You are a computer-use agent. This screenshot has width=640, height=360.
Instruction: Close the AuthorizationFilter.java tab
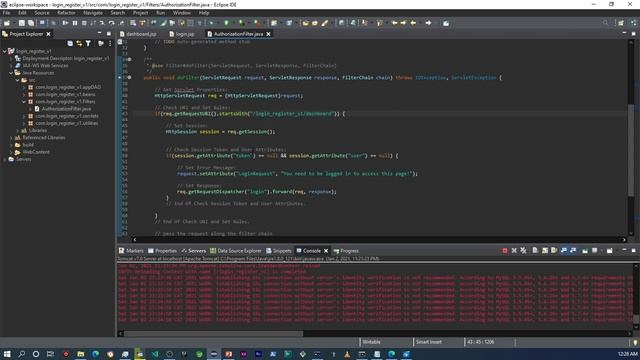269,34
